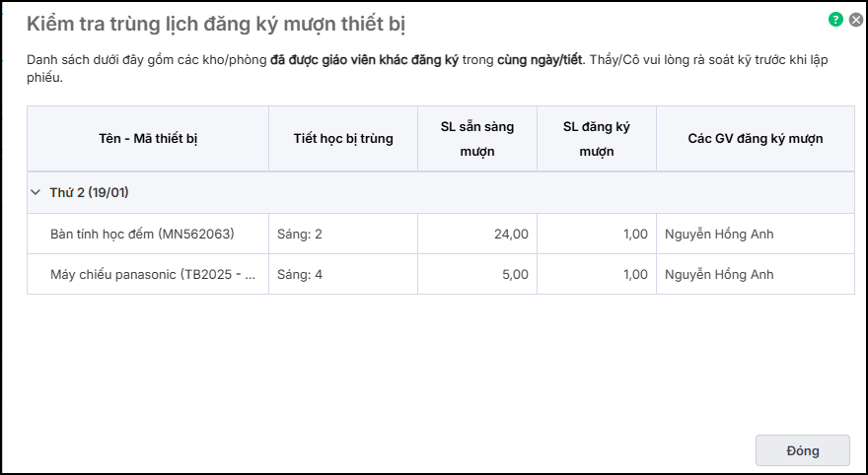Select the Máy chiếu panasonic row
868x475 pixels.
[x=152, y=275]
